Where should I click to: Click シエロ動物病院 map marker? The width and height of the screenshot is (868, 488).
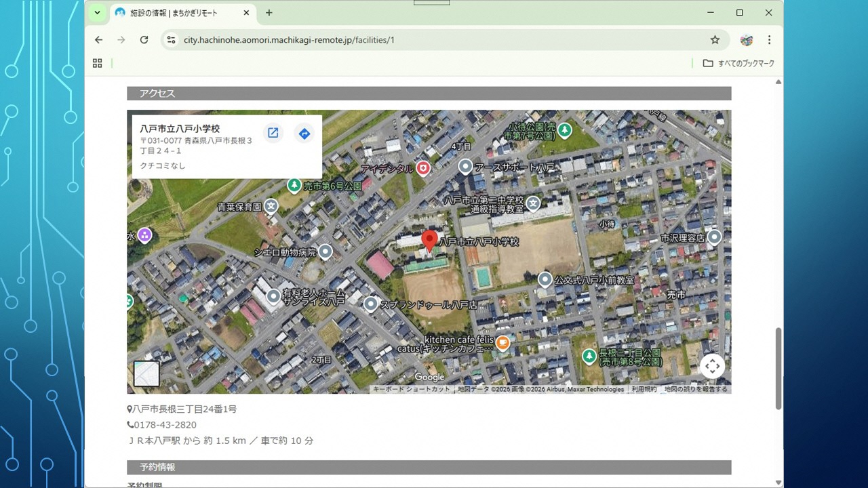[325, 252]
